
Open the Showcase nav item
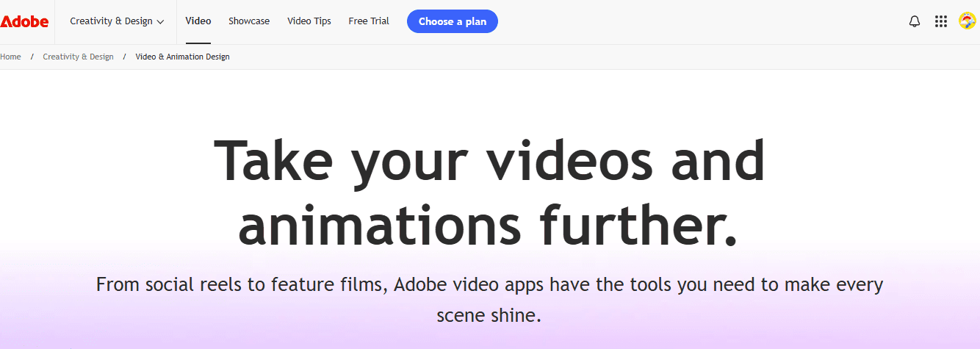pos(249,21)
